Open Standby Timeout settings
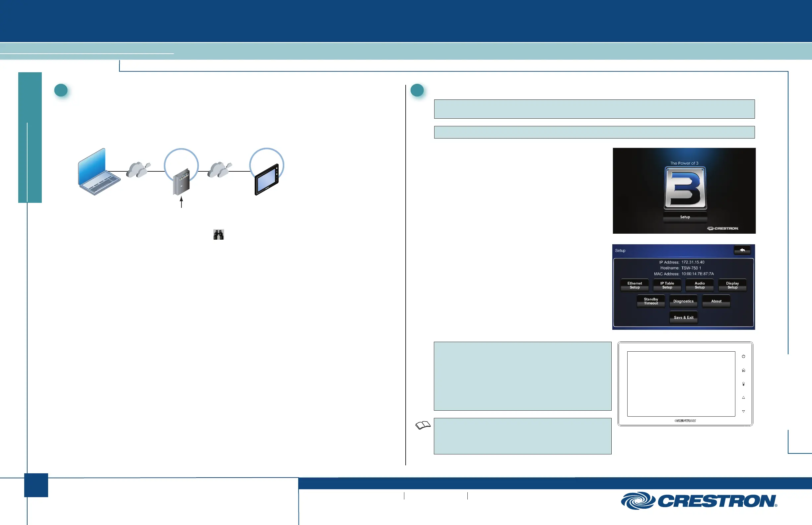 pos(651,301)
